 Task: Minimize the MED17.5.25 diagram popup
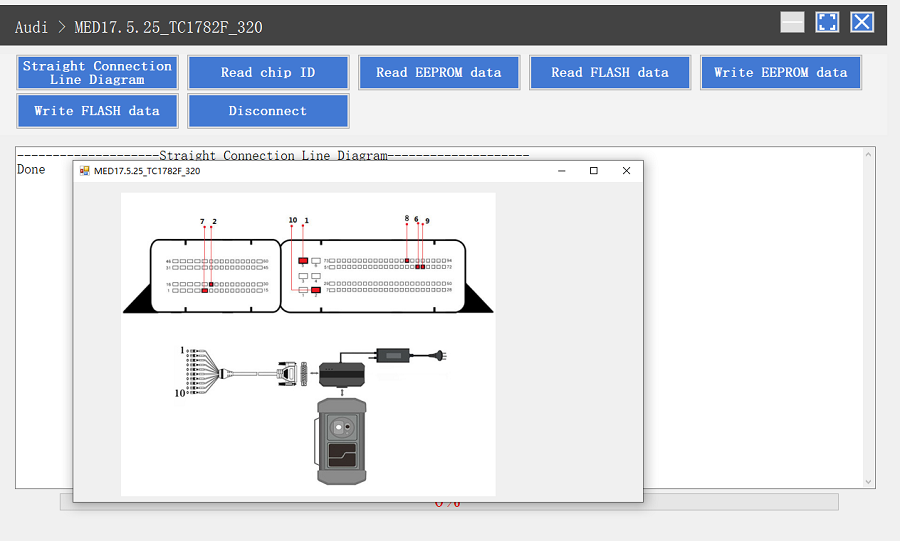click(x=560, y=171)
